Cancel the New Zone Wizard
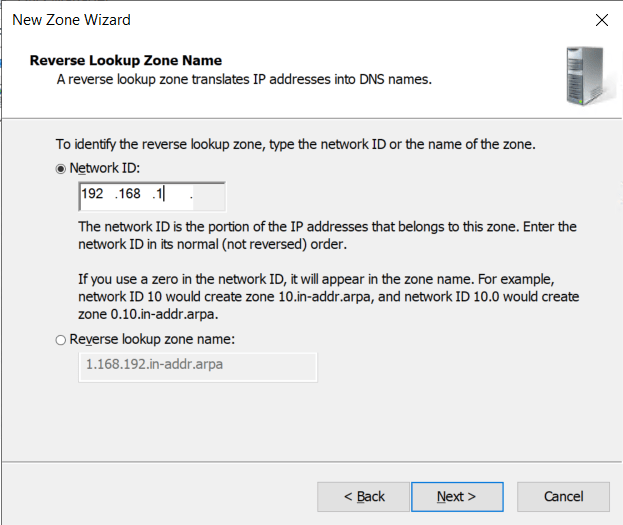 pos(563,496)
